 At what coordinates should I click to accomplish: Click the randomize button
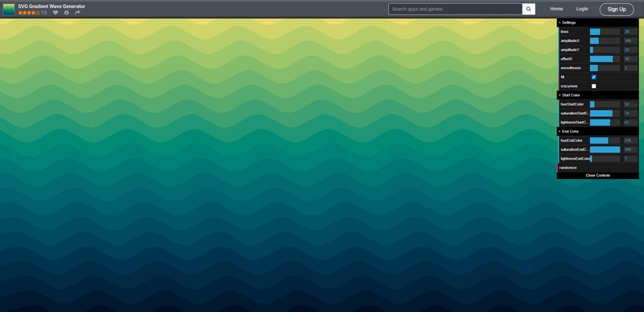click(597, 168)
